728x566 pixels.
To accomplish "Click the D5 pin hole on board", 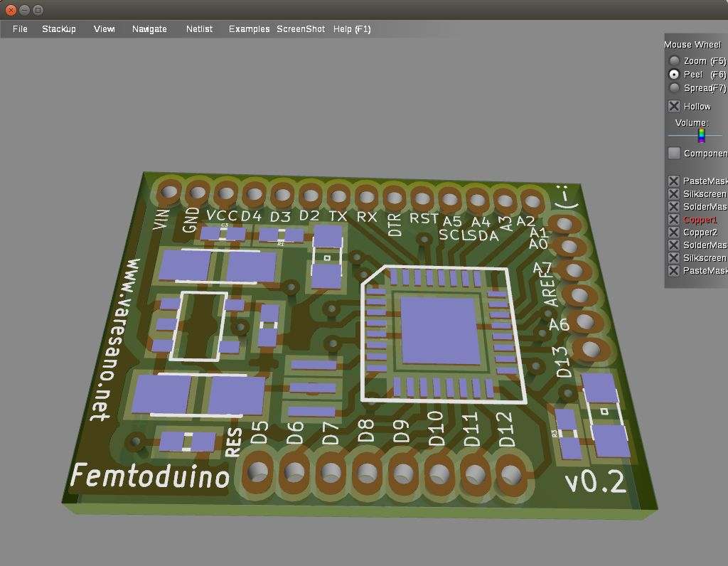I will [x=257, y=472].
